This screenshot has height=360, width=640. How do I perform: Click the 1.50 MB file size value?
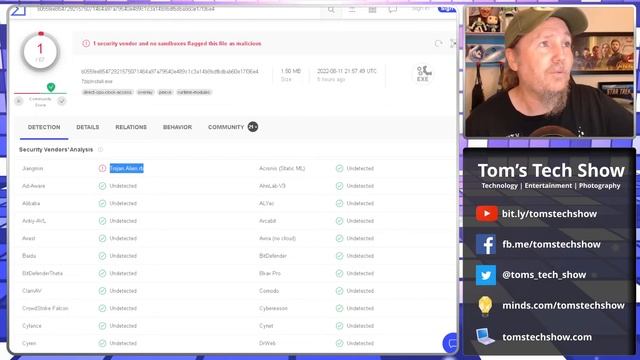point(291,71)
